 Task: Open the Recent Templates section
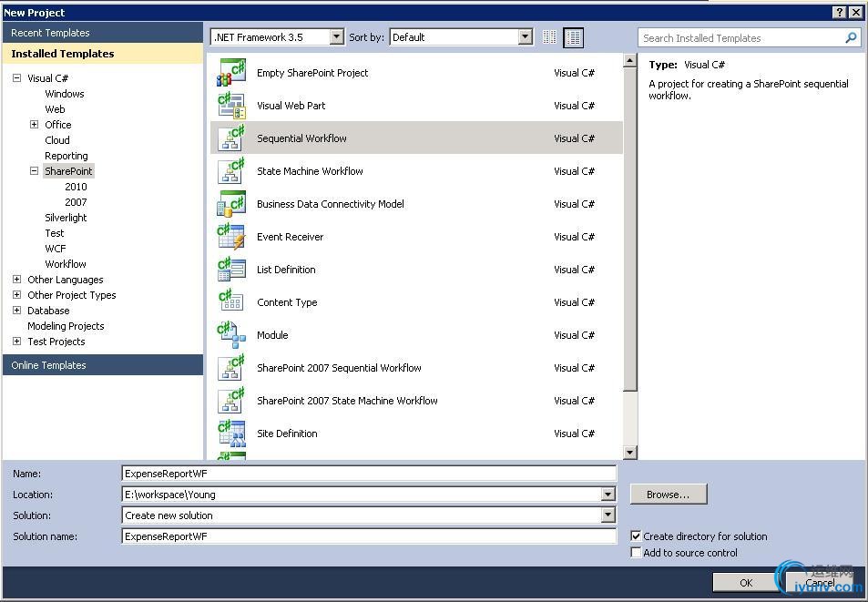click(103, 33)
